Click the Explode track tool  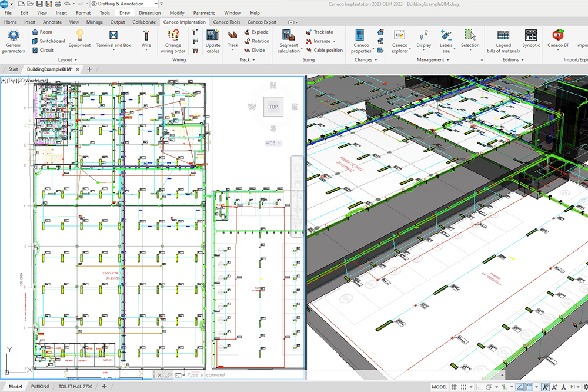click(x=256, y=32)
